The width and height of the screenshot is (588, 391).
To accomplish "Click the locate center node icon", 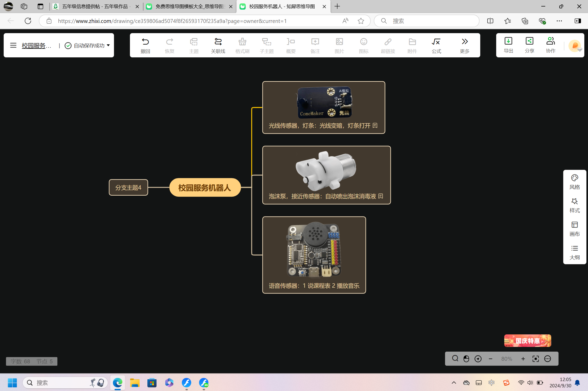I will [x=478, y=359].
